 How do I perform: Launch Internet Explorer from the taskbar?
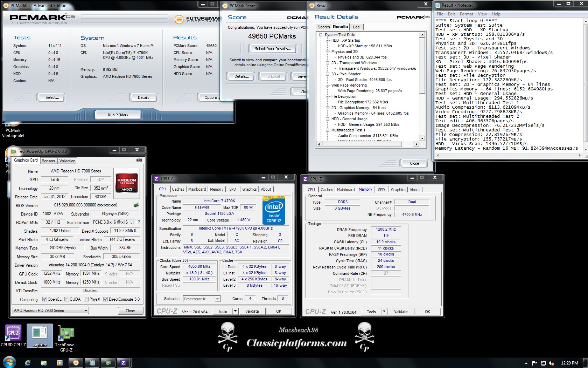[28, 363]
